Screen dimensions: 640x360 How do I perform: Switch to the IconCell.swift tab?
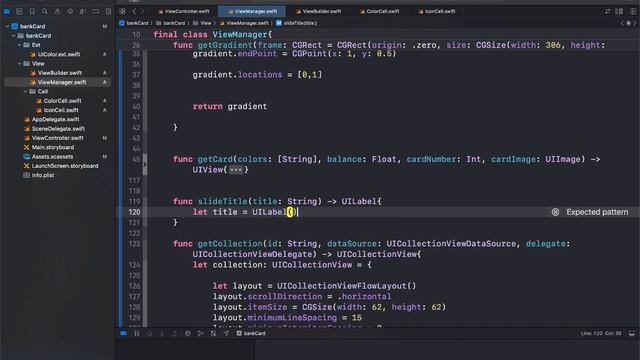[x=437, y=11]
